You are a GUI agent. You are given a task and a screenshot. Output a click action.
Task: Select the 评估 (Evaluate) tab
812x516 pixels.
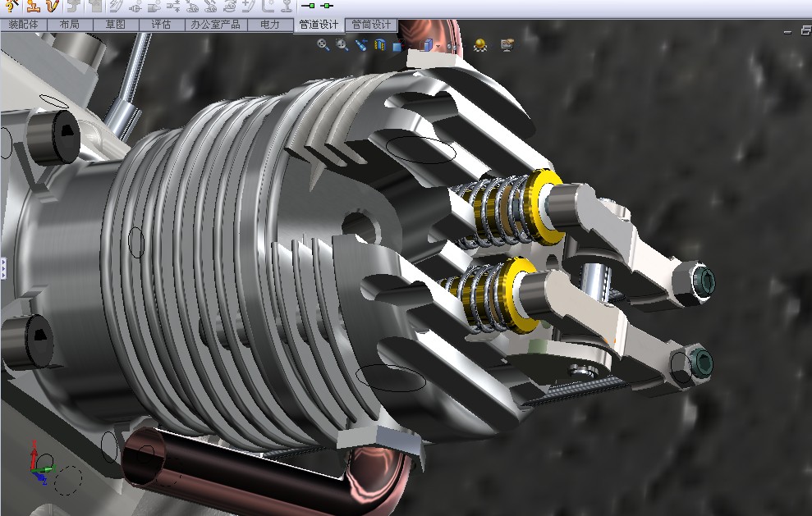click(x=161, y=25)
